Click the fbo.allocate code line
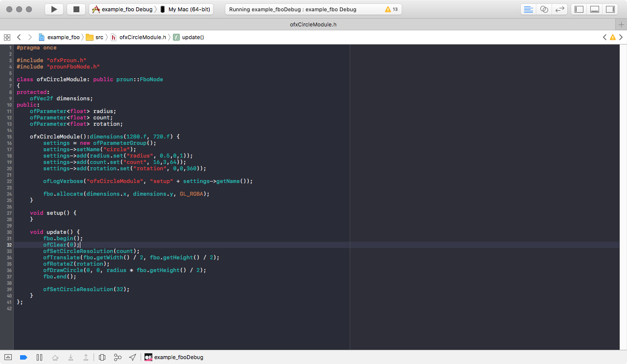 [126, 194]
